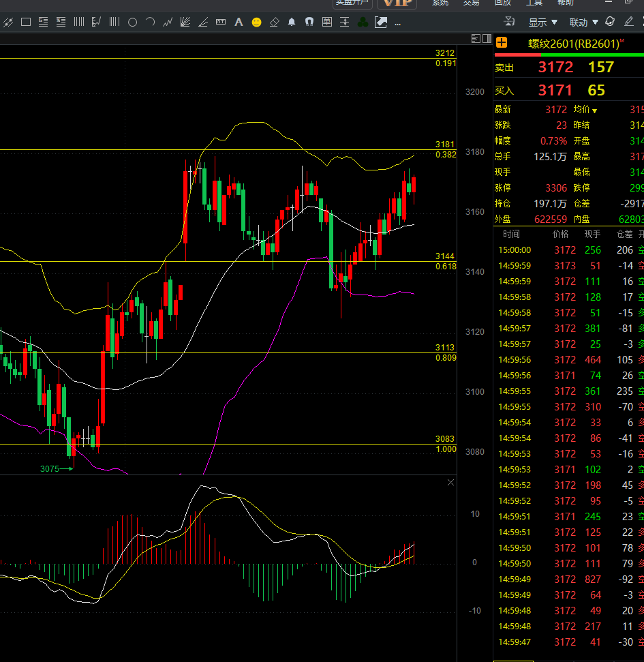This screenshot has height=662, width=644.
Task: Open the 联动 dropdown
Action: 583,22
